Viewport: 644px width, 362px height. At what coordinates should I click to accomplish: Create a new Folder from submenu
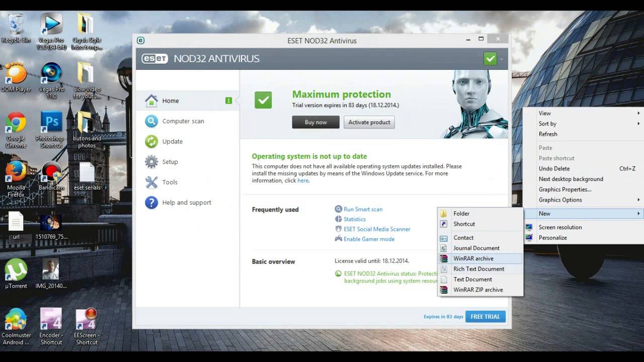click(x=480, y=214)
